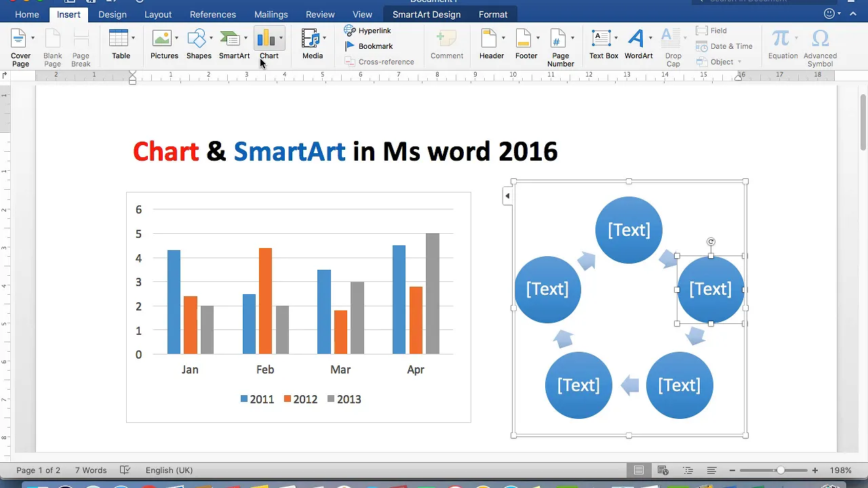This screenshot has height=488, width=868.
Task: Click the SmartArt rotation handle
Action: point(711,242)
